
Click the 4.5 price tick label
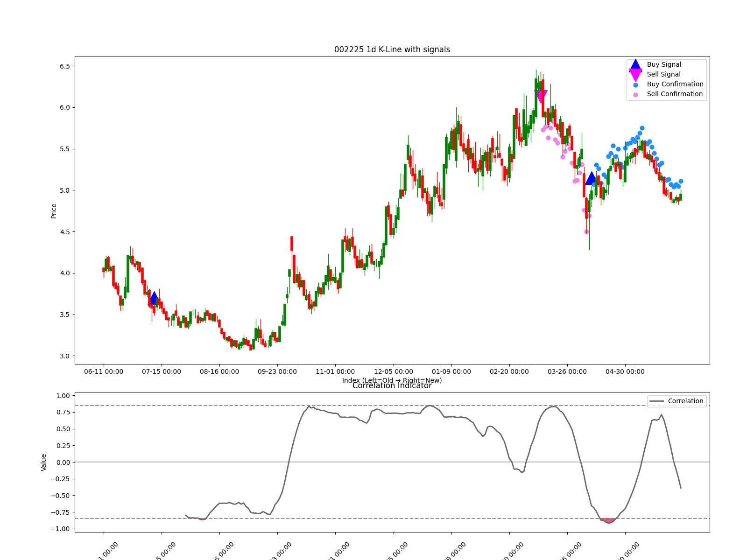coord(64,232)
